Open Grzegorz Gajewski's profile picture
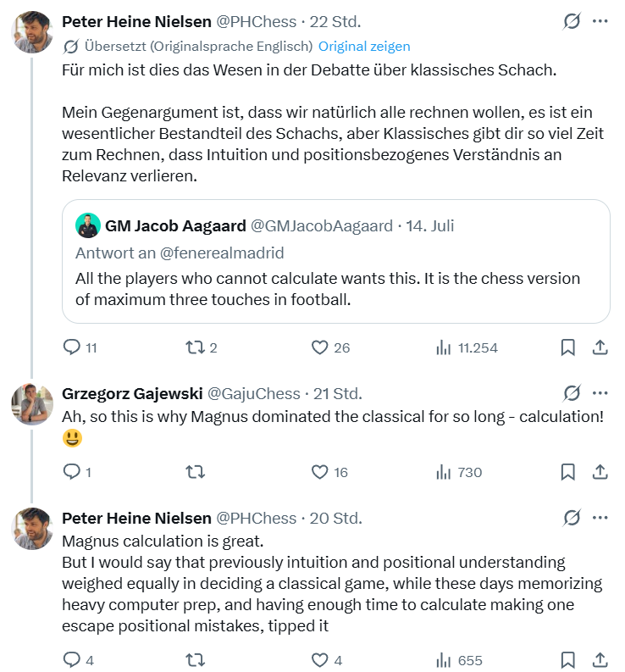This screenshot has height=672, width=625. pos(32,404)
